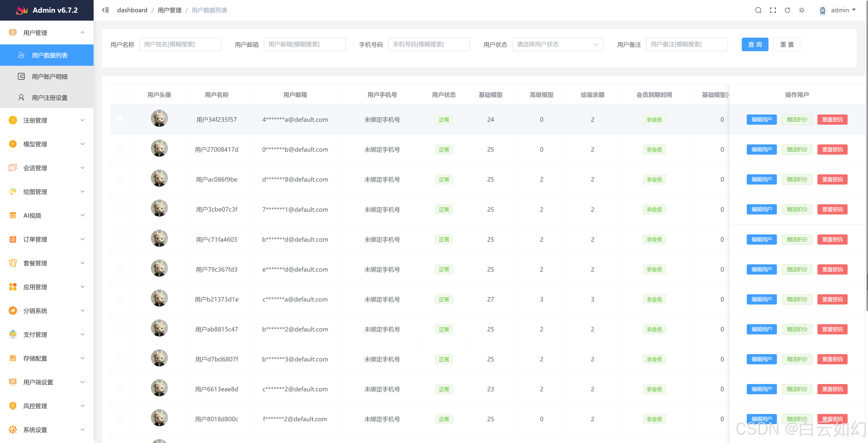Select the row checkbox for 用户34f235f57

(120, 119)
